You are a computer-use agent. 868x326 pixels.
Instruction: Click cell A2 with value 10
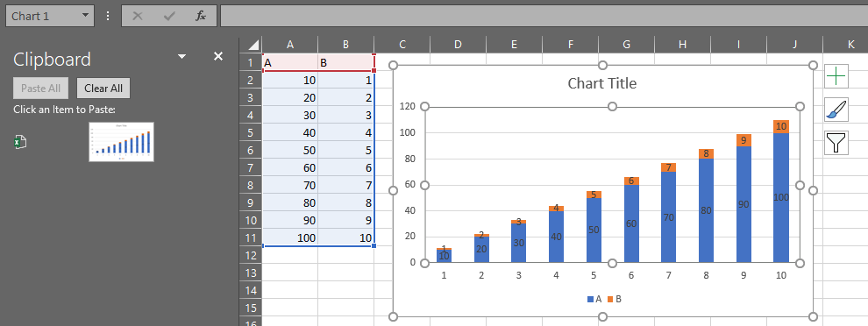pyautogui.click(x=290, y=81)
